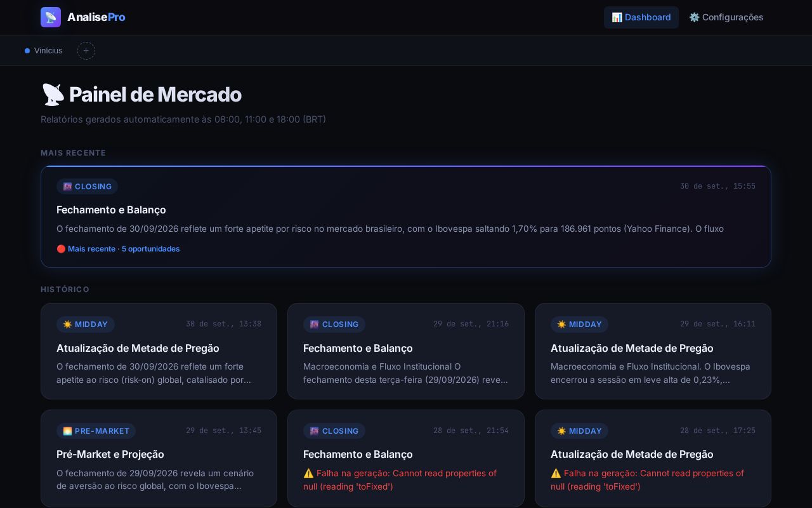
Task: Open the Configurações tab
Action: click(x=726, y=17)
